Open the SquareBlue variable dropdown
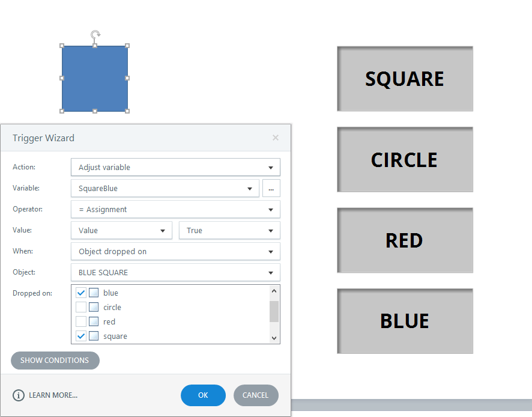 point(165,189)
